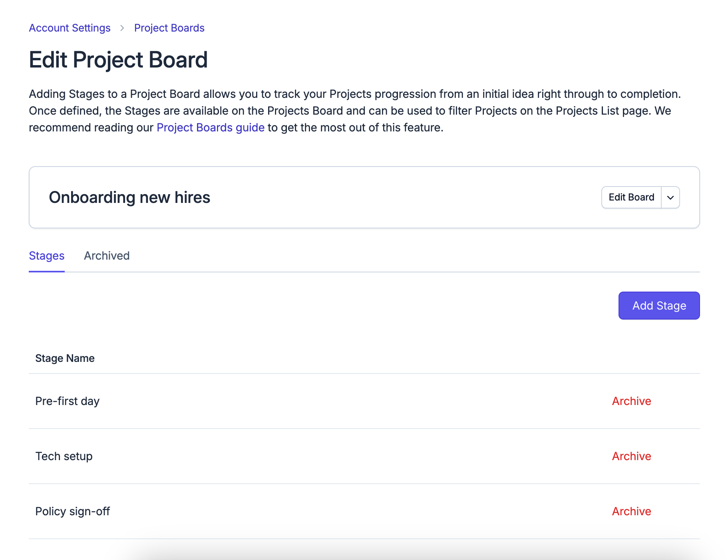This screenshot has height=560, width=728.
Task: Archive the Policy sign-off stage
Action: click(x=632, y=511)
